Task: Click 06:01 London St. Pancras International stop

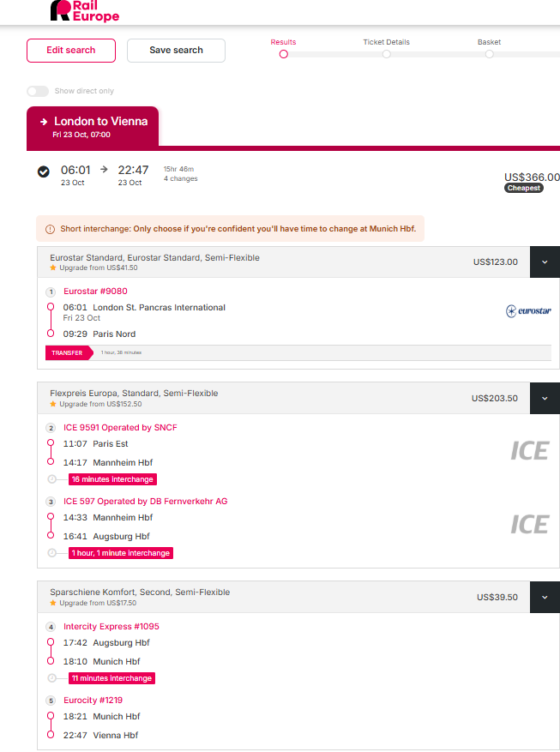Action: point(144,308)
